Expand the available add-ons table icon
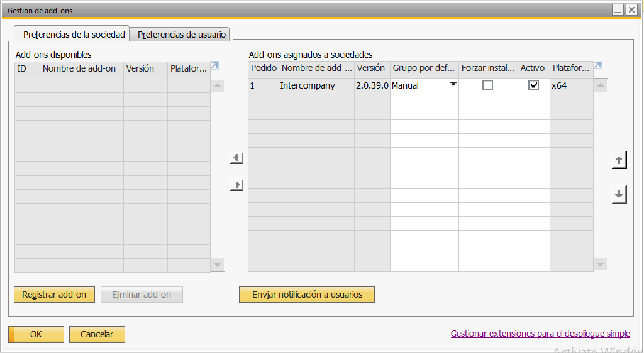This screenshot has width=644, height=353. point(214,66)
